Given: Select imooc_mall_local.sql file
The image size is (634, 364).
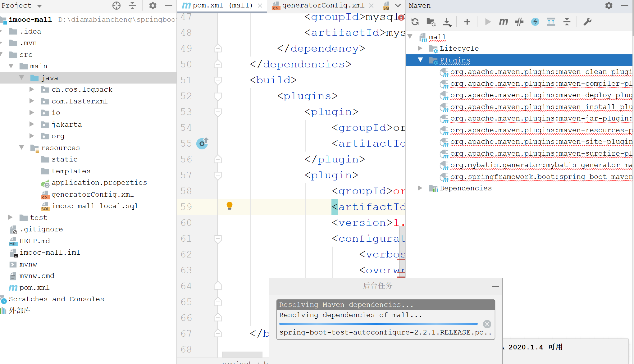Looking at the screenshot, I should click(95, 206).
